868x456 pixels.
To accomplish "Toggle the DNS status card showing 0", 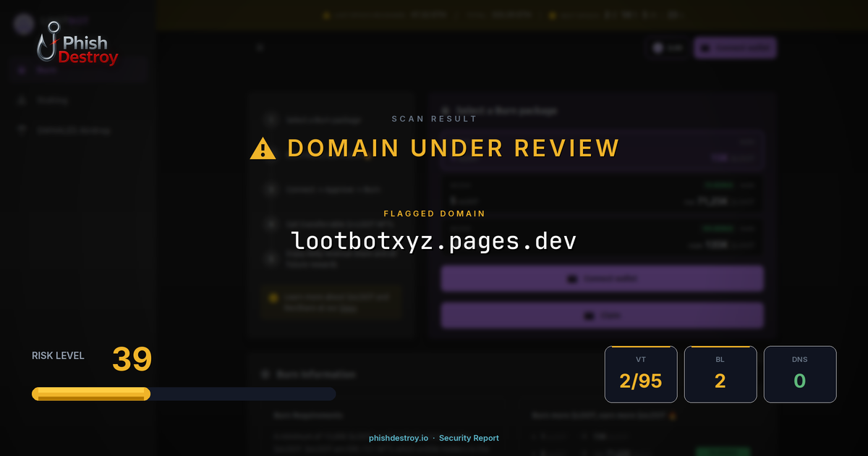I will click(800, 374).
